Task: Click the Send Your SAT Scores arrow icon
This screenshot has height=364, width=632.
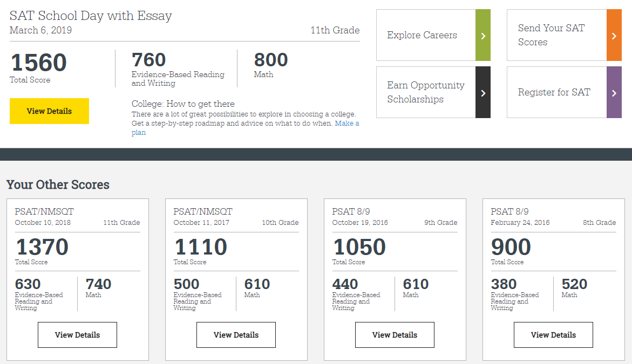Action: click(614, 35)
